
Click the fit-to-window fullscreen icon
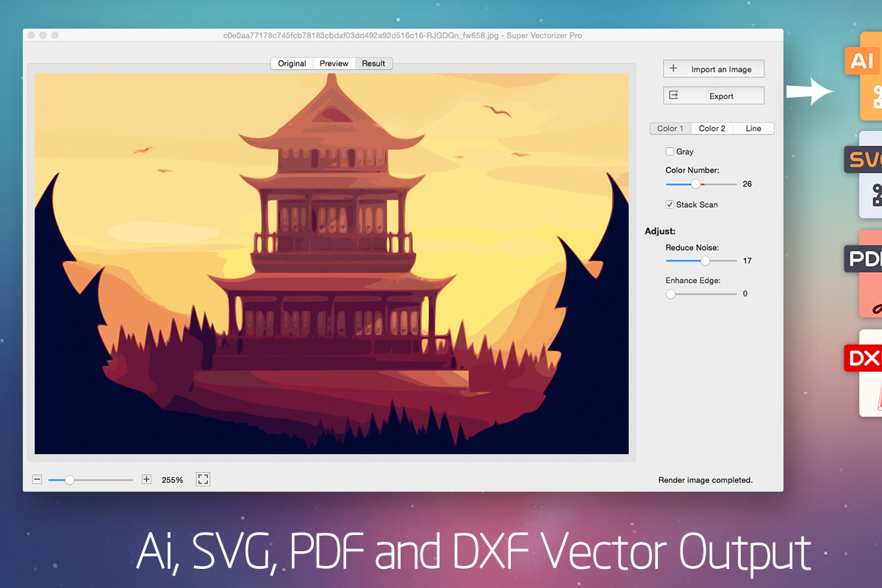click(204, 479)
